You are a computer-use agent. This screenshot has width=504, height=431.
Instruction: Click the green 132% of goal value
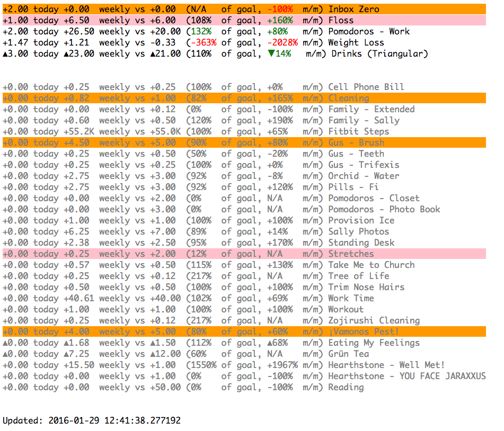pyautogui.click(x=201, y=31)
